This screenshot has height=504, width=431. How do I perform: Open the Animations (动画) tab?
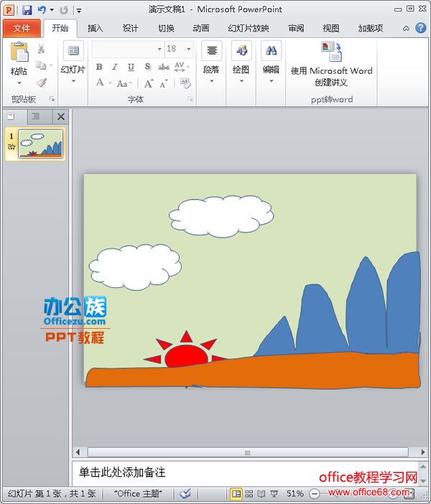click(x=201, y=29)
